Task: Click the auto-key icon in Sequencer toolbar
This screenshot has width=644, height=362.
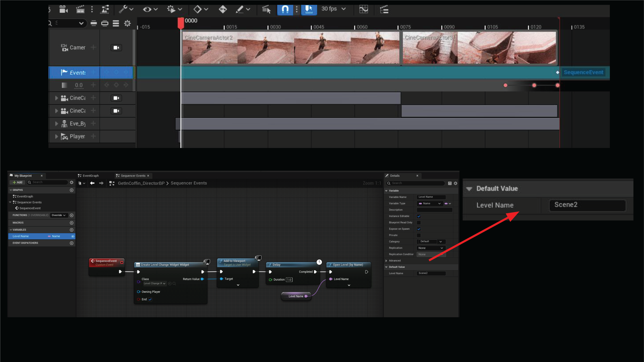Action: tap(223, 10)
